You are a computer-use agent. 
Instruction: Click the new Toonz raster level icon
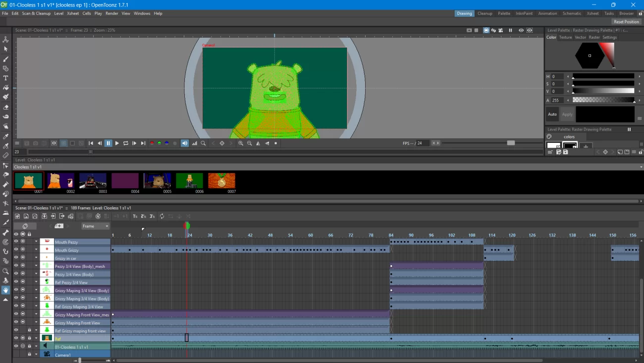coord(17,216)
